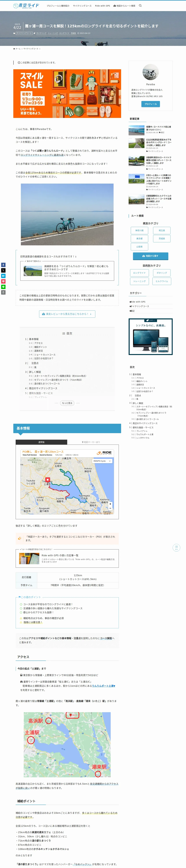The height and width of the screenshot is (868, 186).
Task: Click the floating 目次 round button
Action: tap(176, 548)
